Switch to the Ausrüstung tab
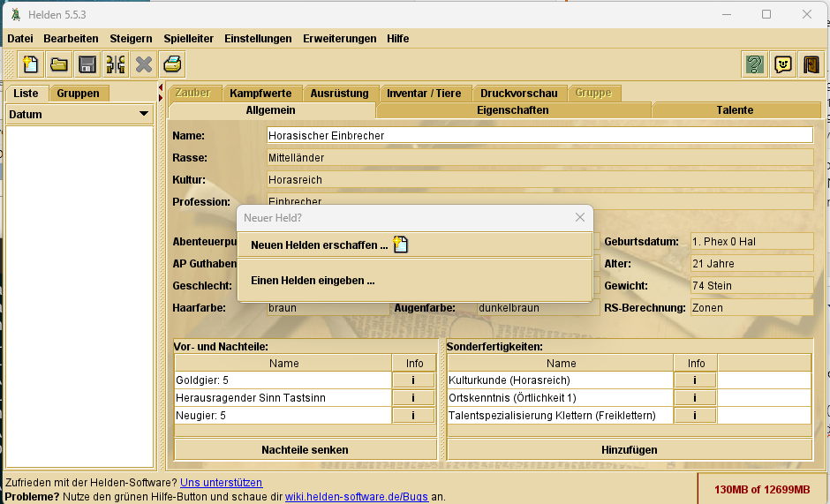 point(339,94)
